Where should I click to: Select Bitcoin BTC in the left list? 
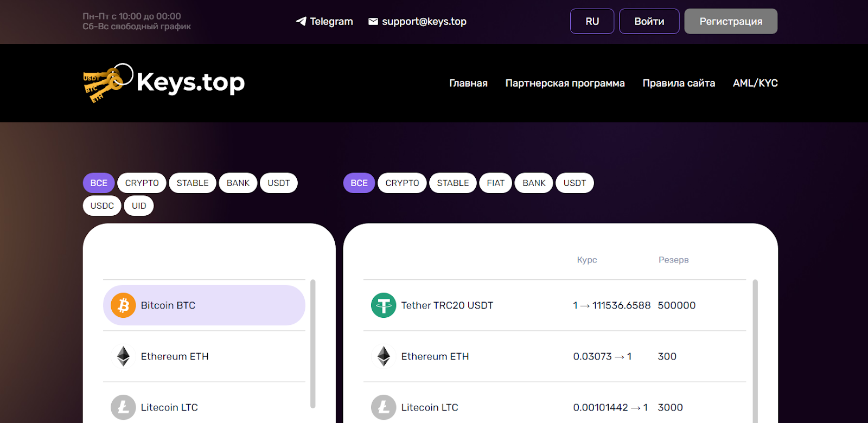point(204,305)
